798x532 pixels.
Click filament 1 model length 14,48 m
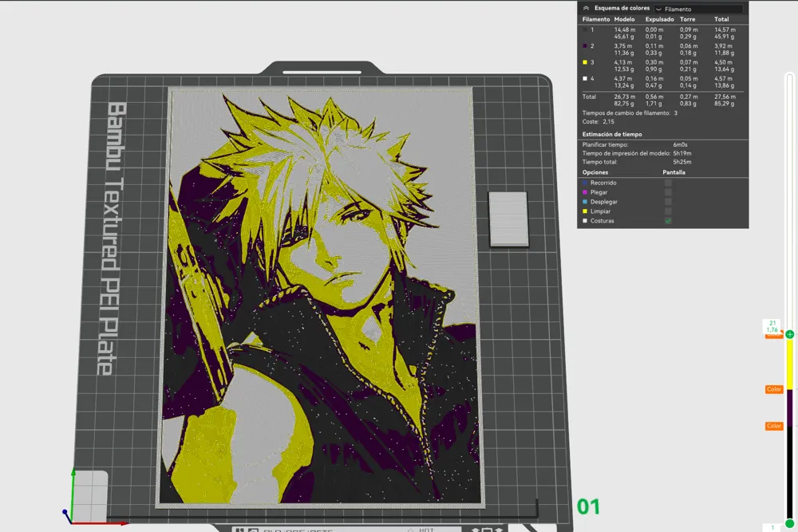[625, 30]
